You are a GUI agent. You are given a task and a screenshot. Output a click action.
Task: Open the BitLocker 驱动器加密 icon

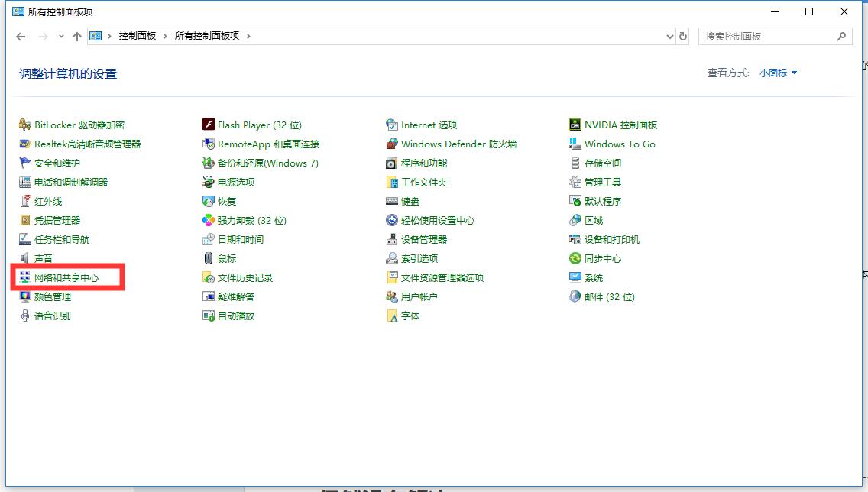(x=25, y=125)
